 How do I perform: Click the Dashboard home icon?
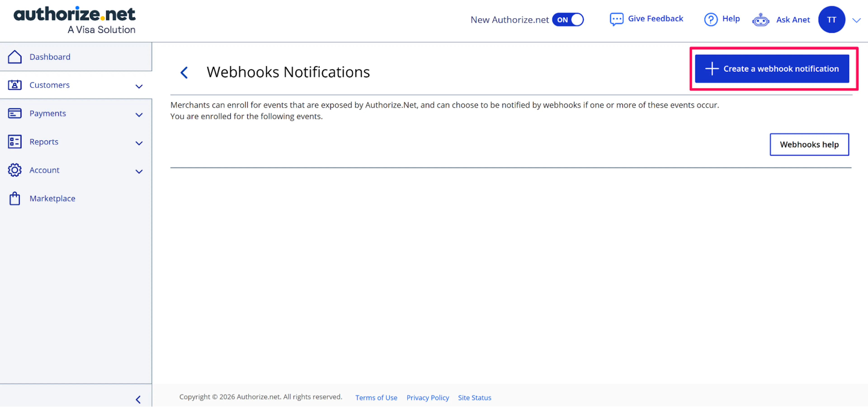(14, 57)
